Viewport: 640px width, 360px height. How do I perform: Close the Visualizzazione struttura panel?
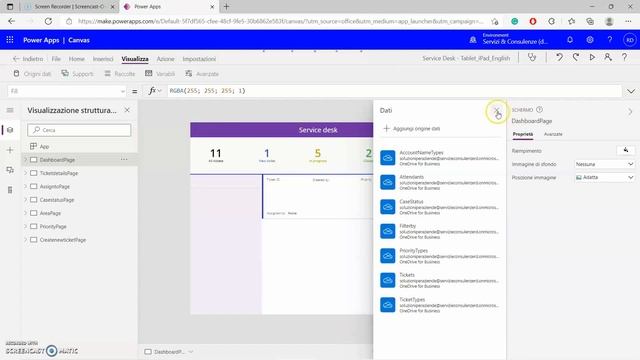tap(127, 110)
